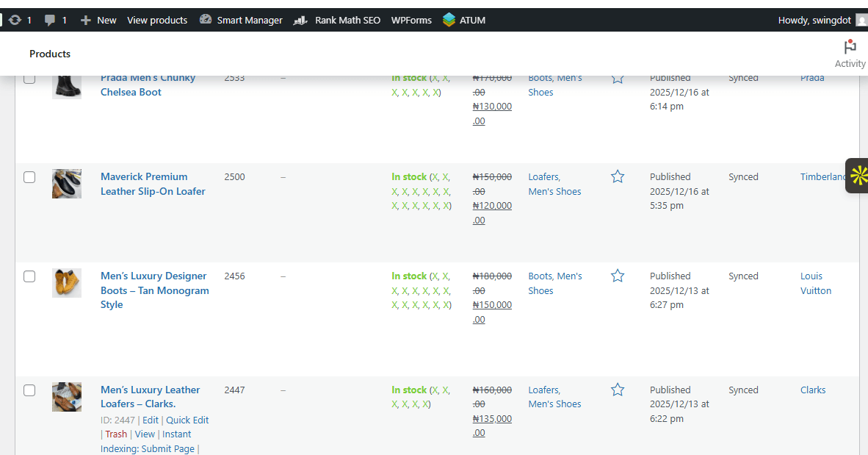Click sale price ₦130,000.00 in Prada row
This screenshot has width=868, height=455.
point(492,114)
